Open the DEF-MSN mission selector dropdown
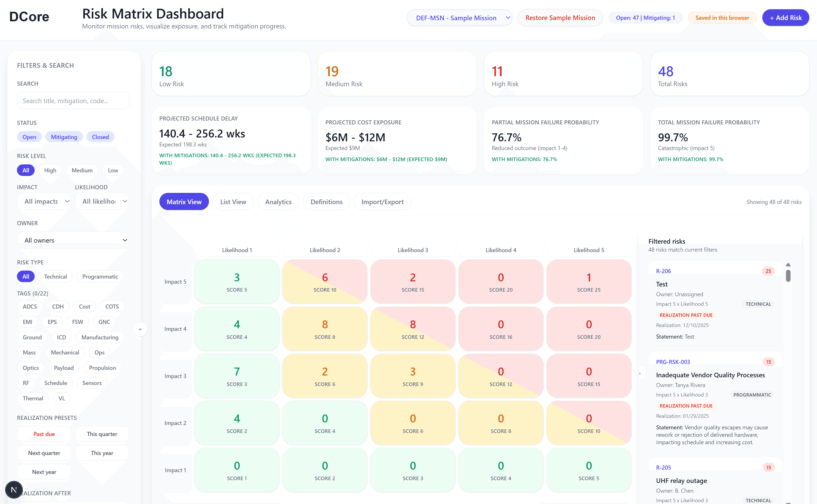 (459, 18)
